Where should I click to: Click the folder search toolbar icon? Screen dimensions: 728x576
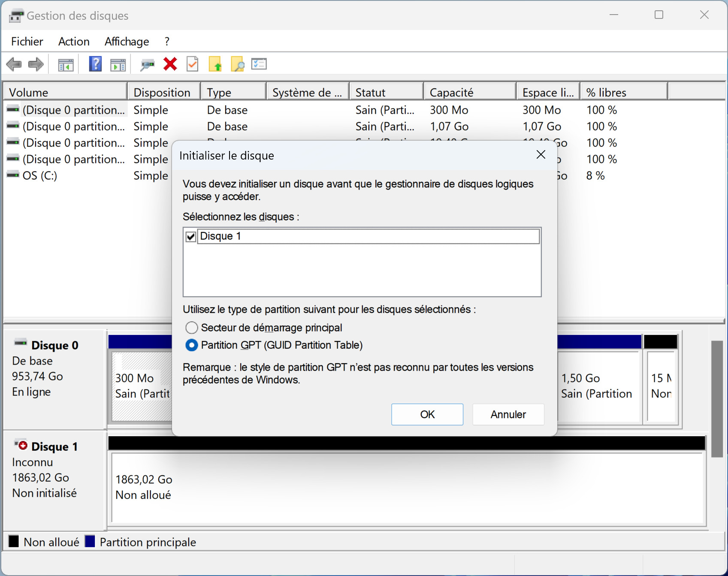pos(237,64)
